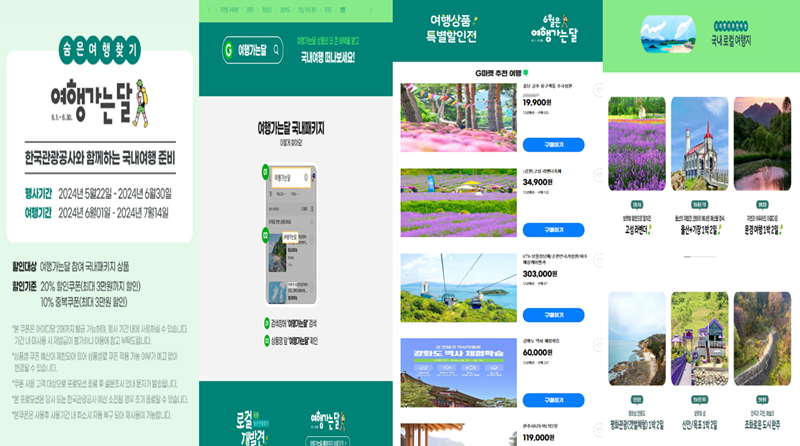
Task: Click the 문경여행 1박2일 title text
Action: pos(763,230)
